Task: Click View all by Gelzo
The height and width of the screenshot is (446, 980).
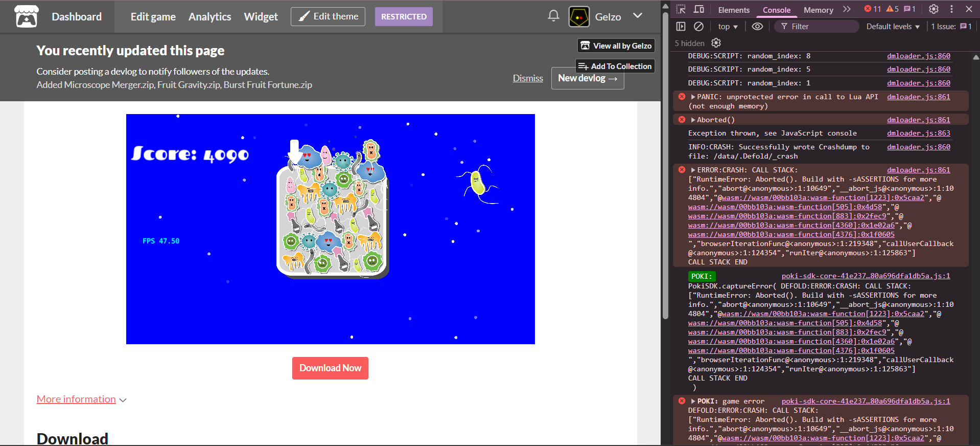Action: 616,46
